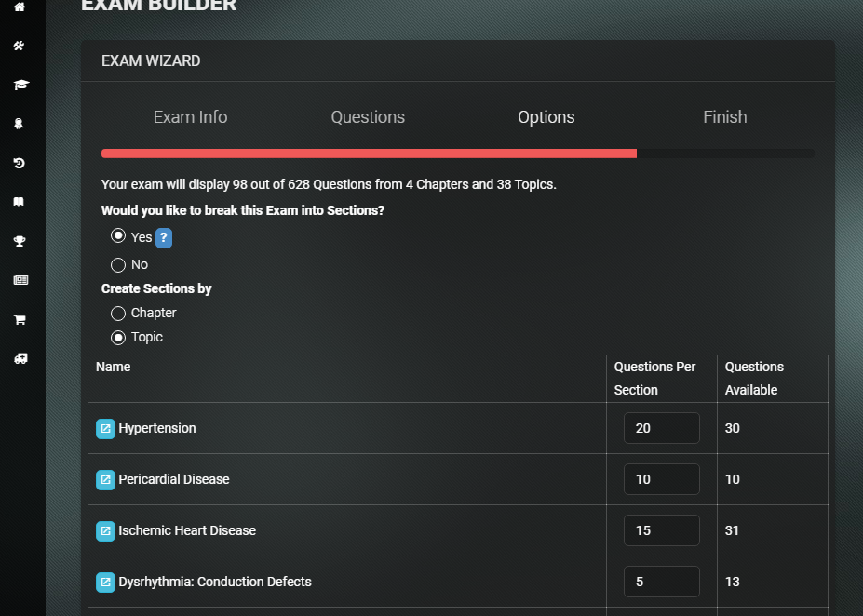
Task: Go to the Exam Info step
Action: pos(190,117)
